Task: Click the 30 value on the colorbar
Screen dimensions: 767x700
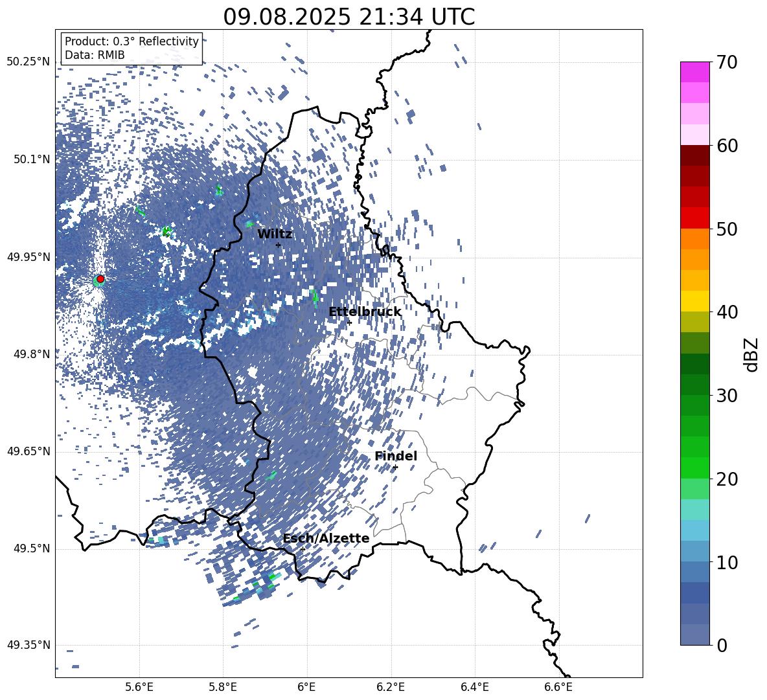Action: click(x=727, y=396)
